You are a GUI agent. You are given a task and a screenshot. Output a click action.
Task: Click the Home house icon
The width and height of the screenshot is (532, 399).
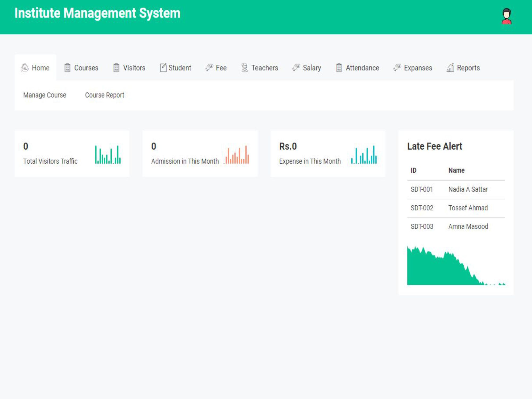[25, 68]
